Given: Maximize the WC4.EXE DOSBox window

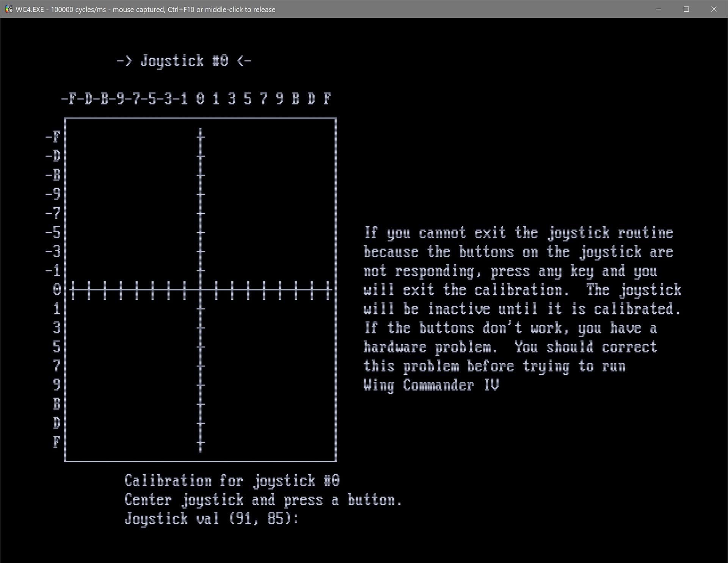Looking at the screenshot, I should click(x=686, y=9).
